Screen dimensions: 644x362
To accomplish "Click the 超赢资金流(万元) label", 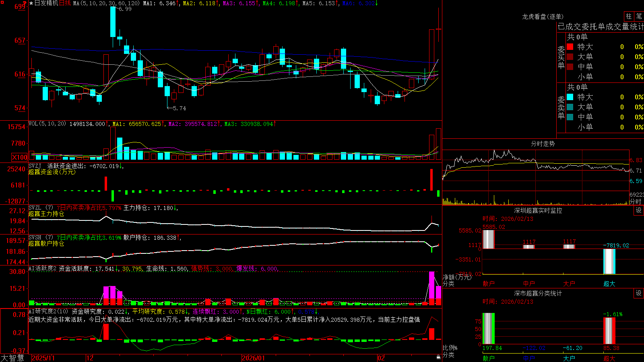I will (x=52, y=172).
